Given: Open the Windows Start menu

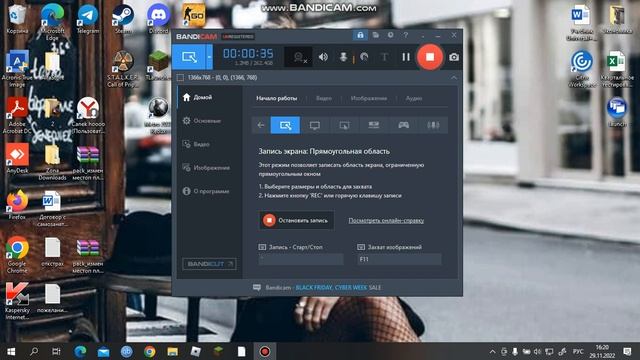Looking at the screenshot, I should 11,351.
